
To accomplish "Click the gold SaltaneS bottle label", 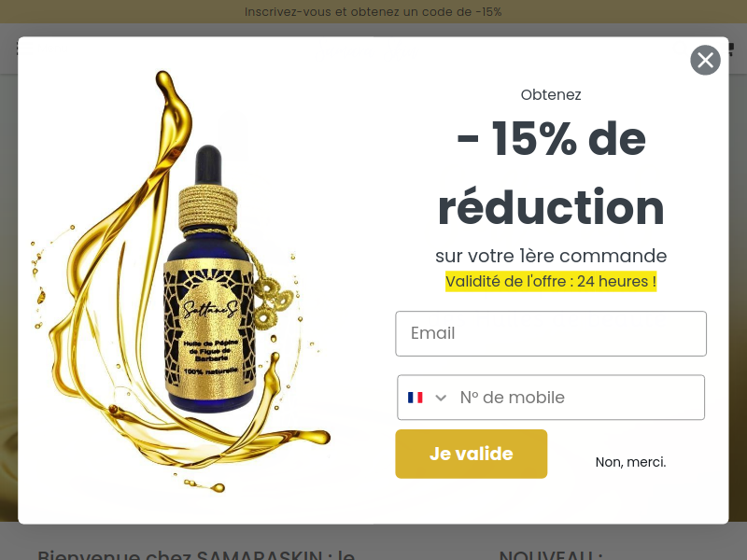I will tap(208, 329).
